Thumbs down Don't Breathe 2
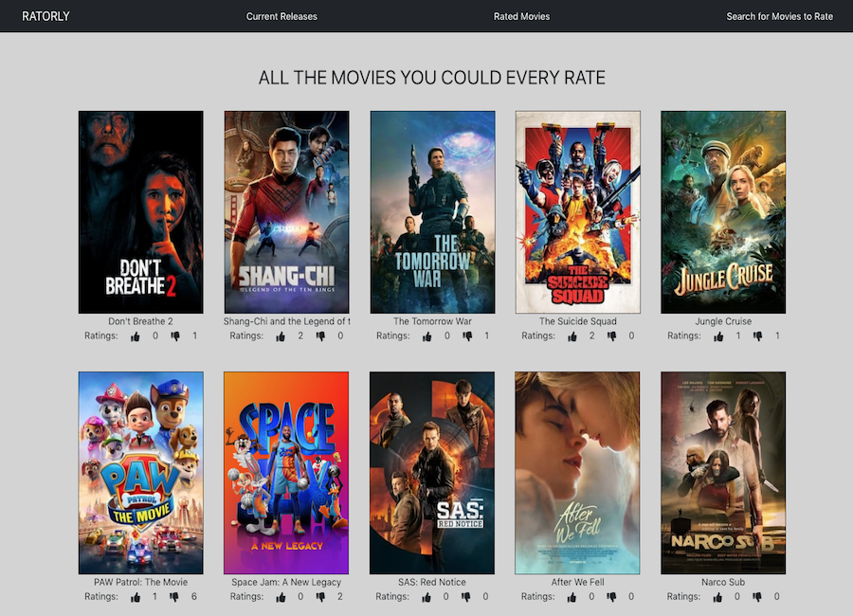 175,336
